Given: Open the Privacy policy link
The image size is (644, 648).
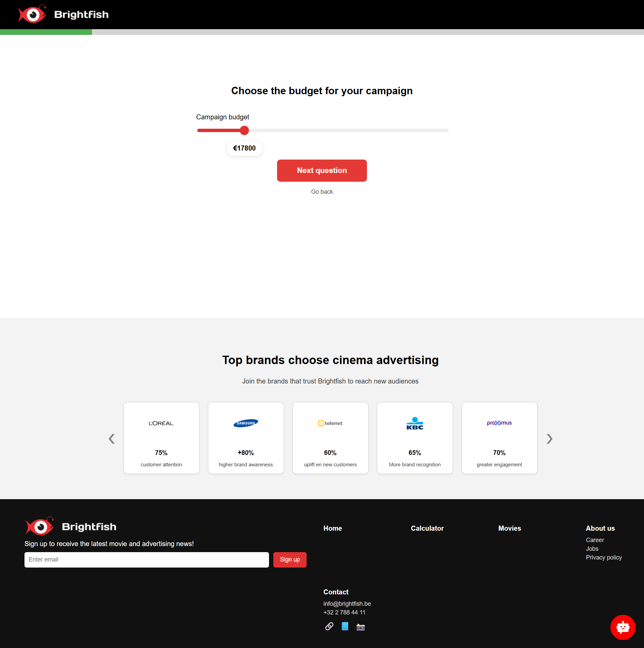Looking at the screenshot, I should pos(604,557).
